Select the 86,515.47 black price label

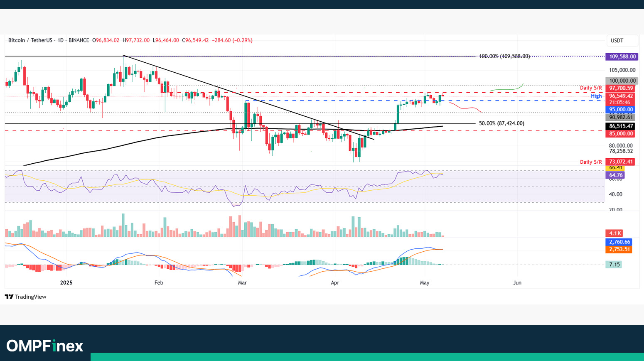(620, 126)
